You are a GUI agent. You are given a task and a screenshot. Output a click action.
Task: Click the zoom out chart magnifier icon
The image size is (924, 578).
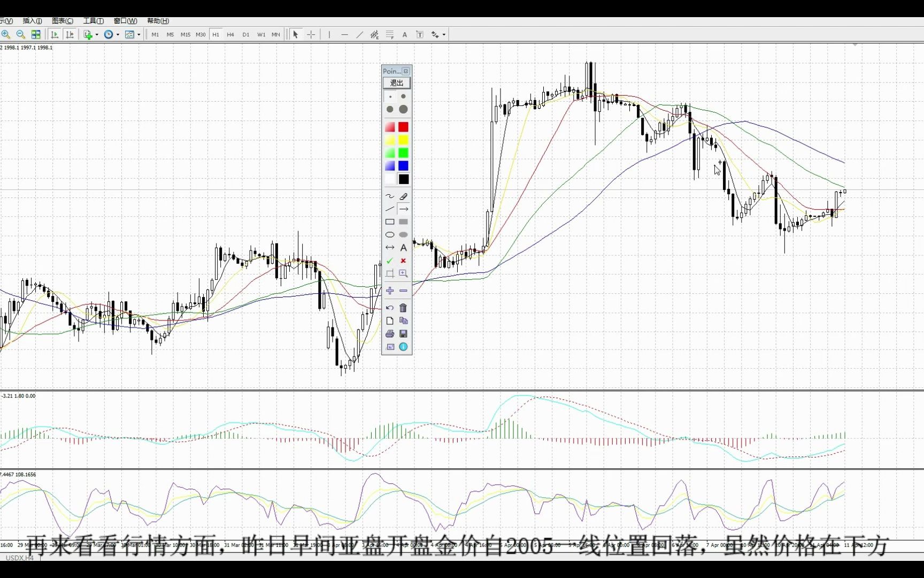[21, 34]
